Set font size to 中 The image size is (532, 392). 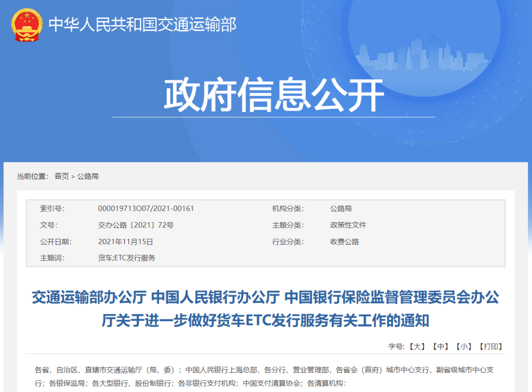pos(440,347)
